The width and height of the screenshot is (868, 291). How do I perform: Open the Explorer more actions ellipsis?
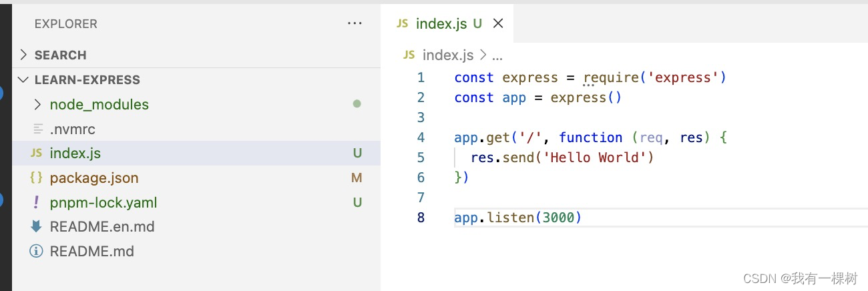[x=355, y=24]
